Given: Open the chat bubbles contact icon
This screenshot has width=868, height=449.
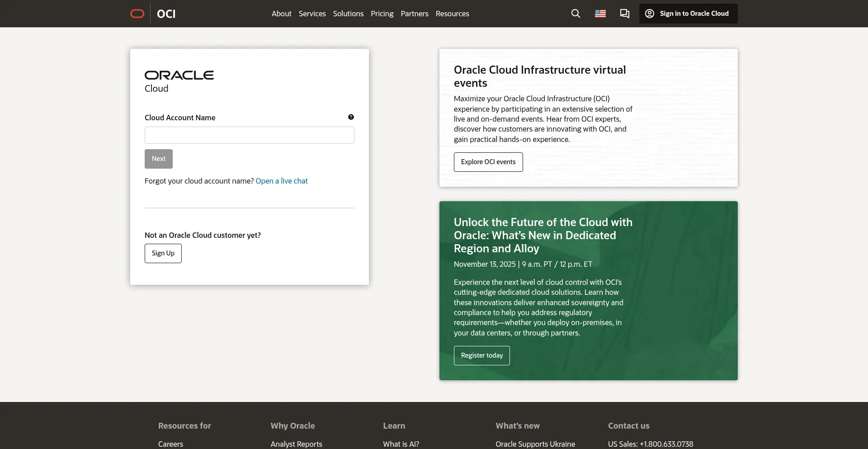Looking at the screenshot, I should point(624,14).
